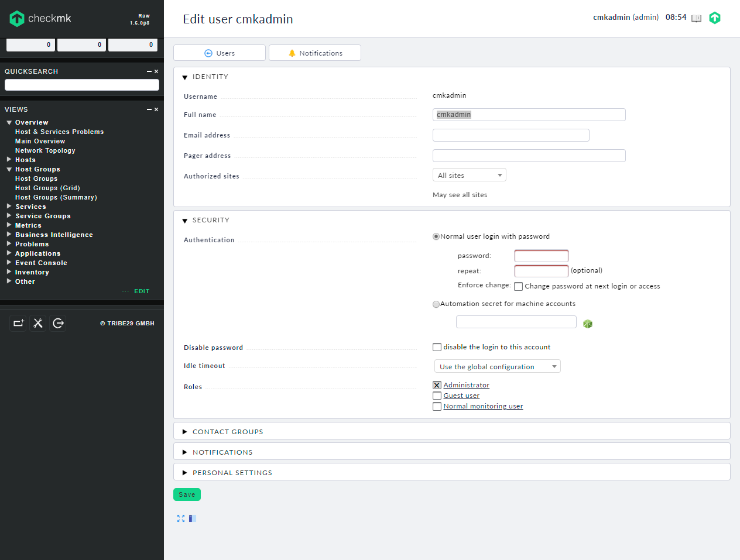The width and height of the screenshot is (740, 560).
Task: Check the Guest user role checkbox
Action: [x=437, y=396]
